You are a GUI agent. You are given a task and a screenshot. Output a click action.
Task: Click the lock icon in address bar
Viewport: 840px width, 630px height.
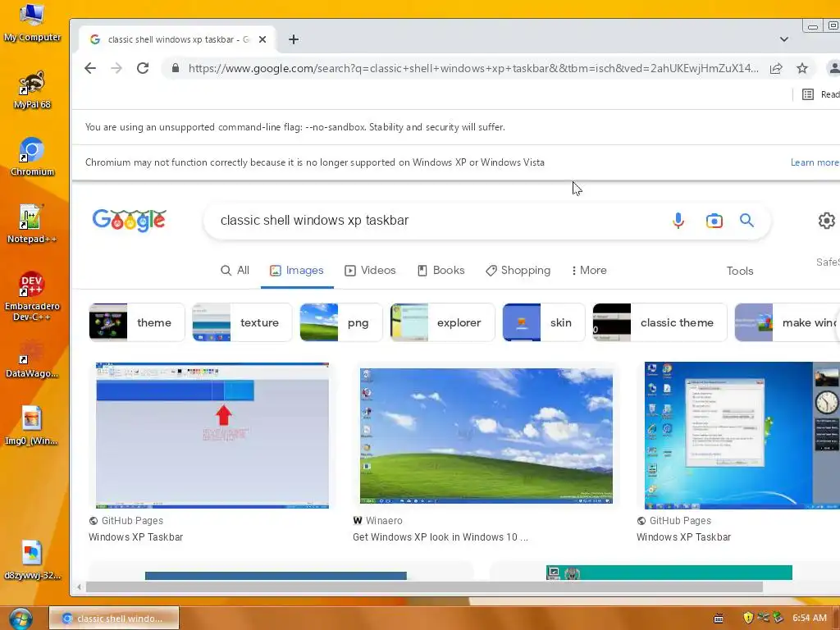click(x=176, y=68)
